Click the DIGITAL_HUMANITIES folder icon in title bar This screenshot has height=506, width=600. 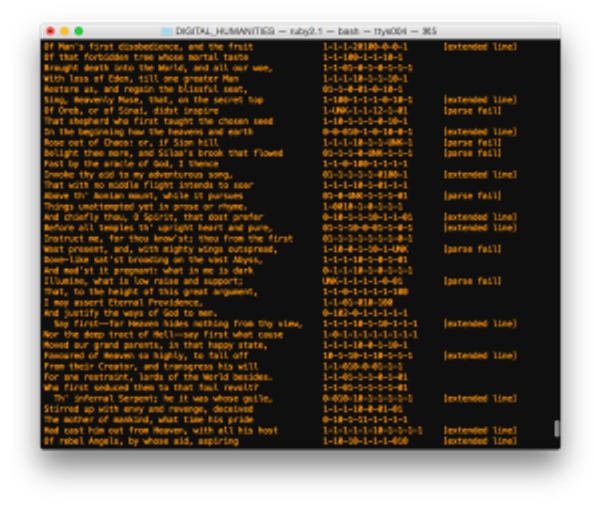click(166, 31)
